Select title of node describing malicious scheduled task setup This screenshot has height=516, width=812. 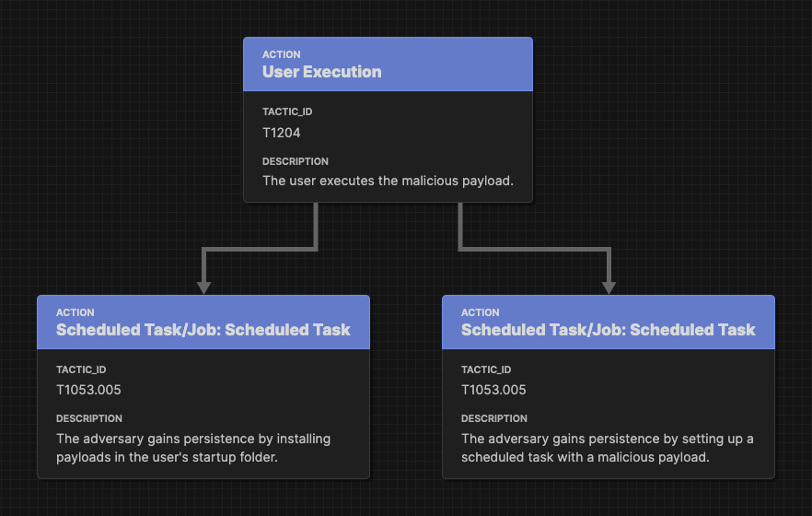click(608, 330)
